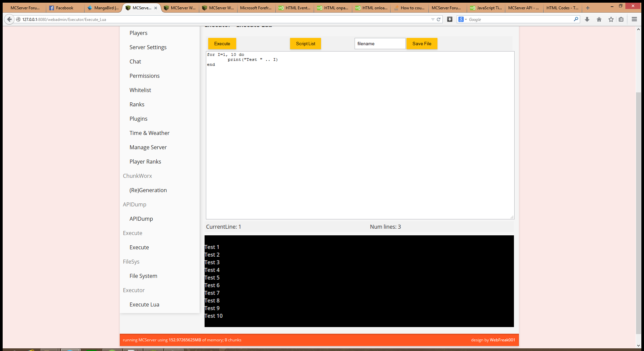The height and width of the screenshot is (351, 644).
Task: Open a new browser tab
Action: 588,8
